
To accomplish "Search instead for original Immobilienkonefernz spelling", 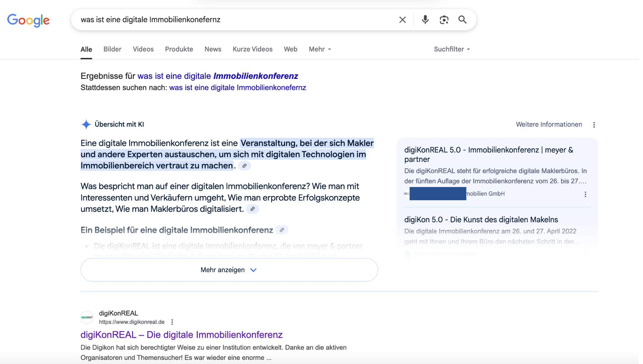I will [238, 87].
